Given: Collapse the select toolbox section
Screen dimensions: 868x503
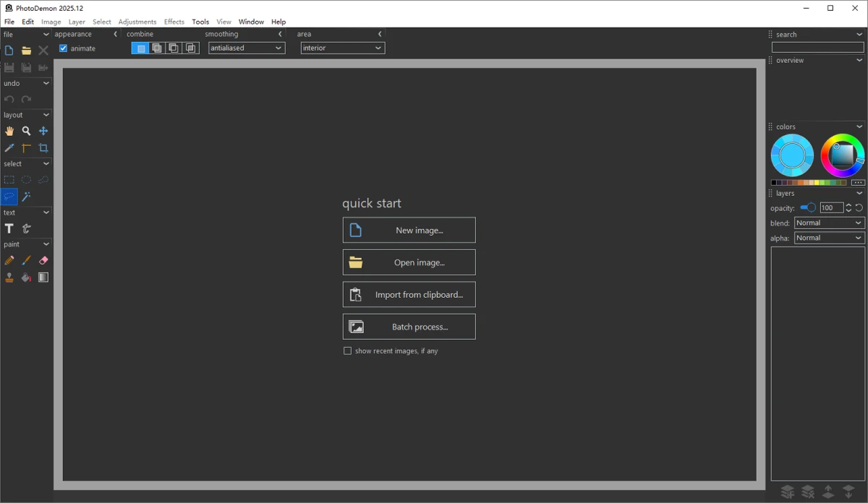Looking at the screenshot, I should [x=46, y=164].
